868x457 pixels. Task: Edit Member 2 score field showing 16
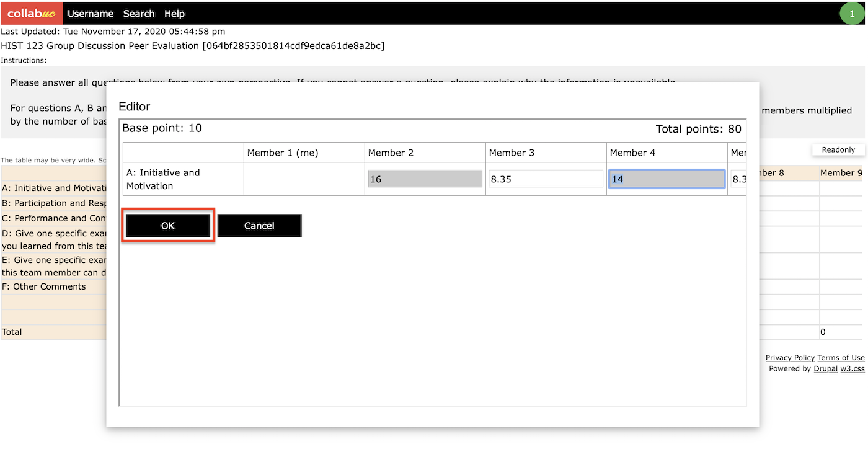425,179
